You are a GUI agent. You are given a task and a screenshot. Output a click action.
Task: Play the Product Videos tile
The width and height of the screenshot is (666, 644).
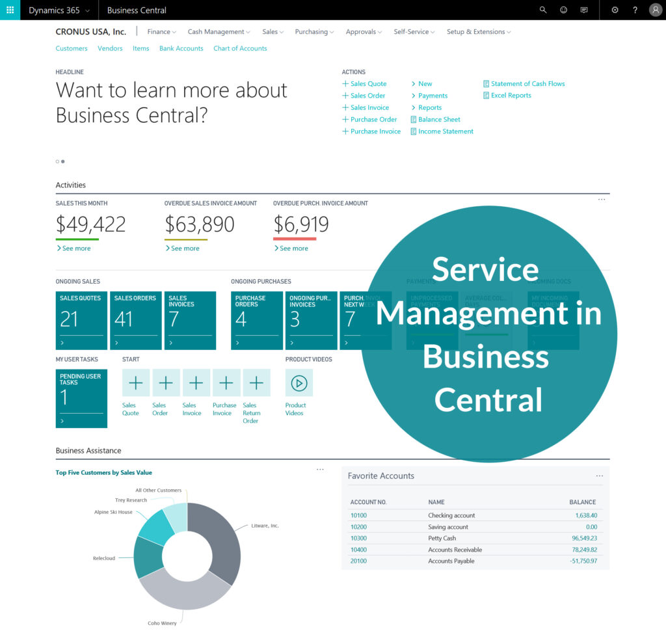(x=299, y=383)
